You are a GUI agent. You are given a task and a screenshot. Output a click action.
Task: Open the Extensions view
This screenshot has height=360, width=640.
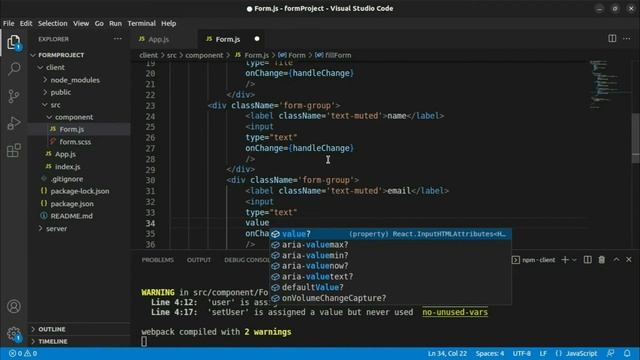pyautogui.click(x=13, y=150)
